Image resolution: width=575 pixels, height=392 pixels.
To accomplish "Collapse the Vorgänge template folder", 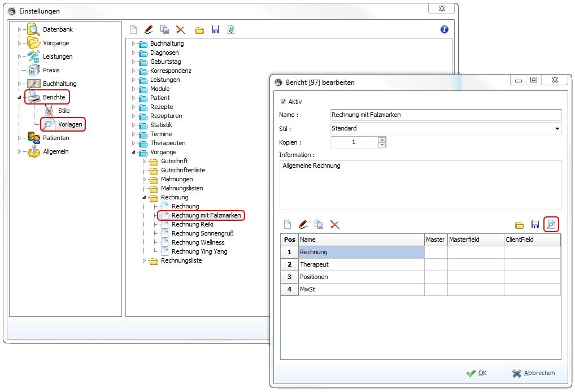I will pyautogui.click(x=133, y=152).
